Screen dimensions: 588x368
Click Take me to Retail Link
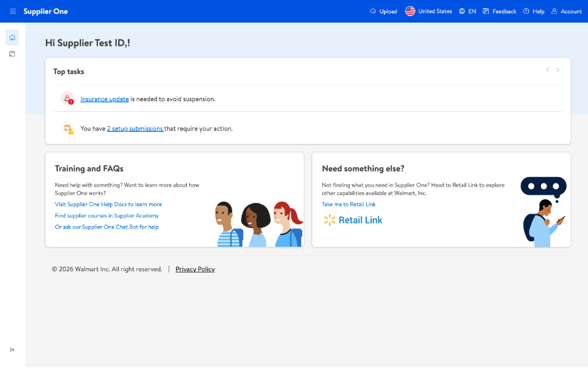pos(349,204)
